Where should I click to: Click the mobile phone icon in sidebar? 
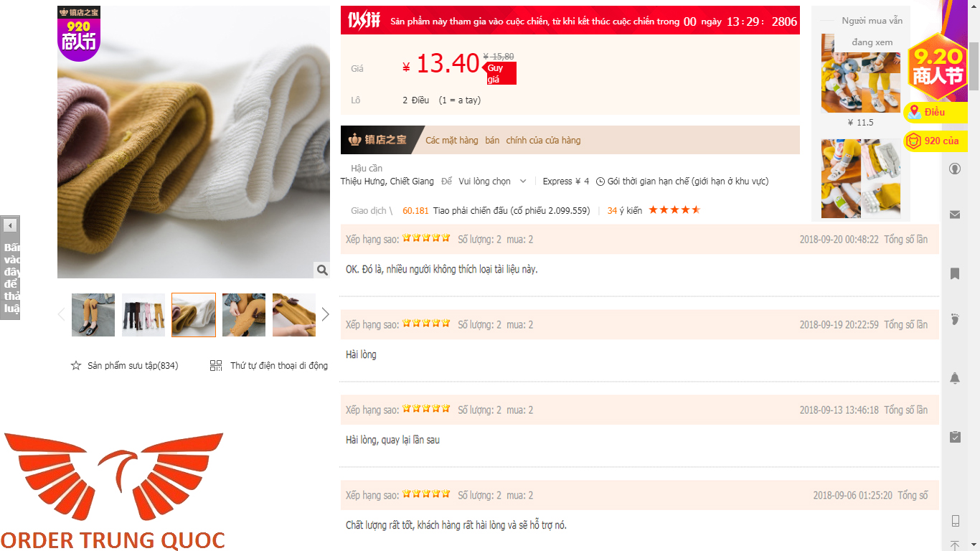click(x=955, y=521)
